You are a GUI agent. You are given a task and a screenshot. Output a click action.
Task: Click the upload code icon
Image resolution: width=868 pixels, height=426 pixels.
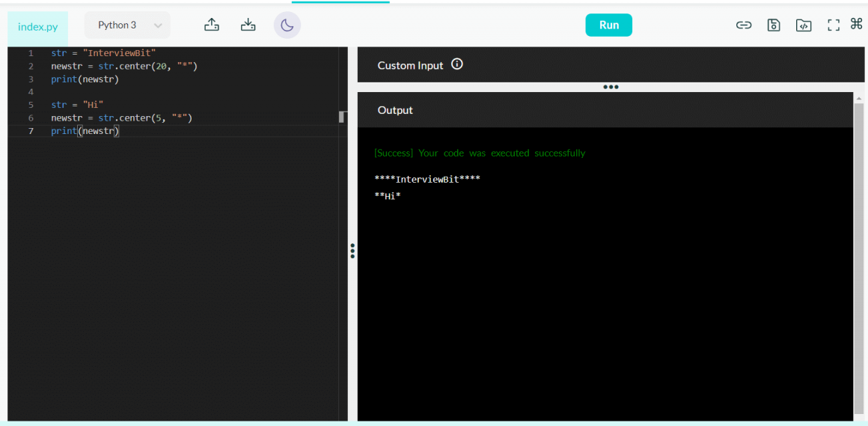(x=212, y=25)
